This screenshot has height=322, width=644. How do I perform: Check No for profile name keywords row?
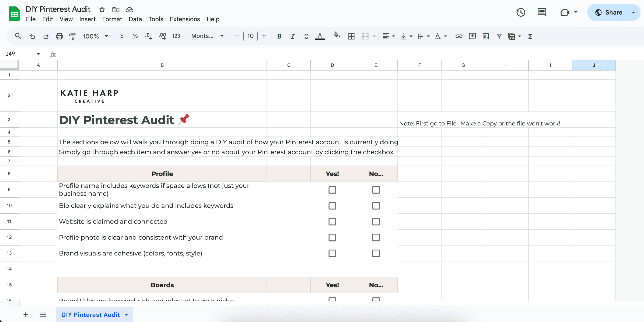(376, 190)
